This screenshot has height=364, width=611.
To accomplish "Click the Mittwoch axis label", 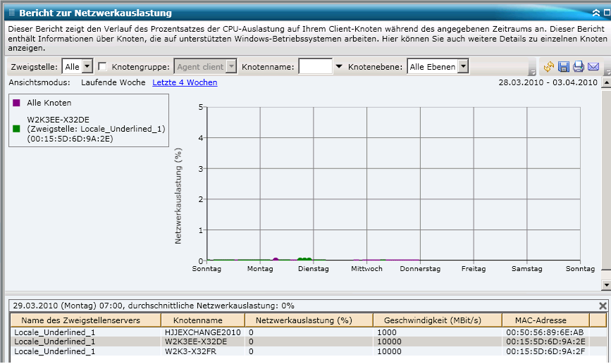I will 366,269.
